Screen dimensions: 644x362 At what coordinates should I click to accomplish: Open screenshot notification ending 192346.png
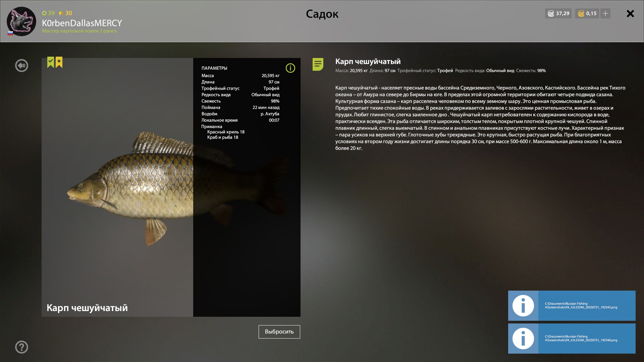(x=572, y=339)
